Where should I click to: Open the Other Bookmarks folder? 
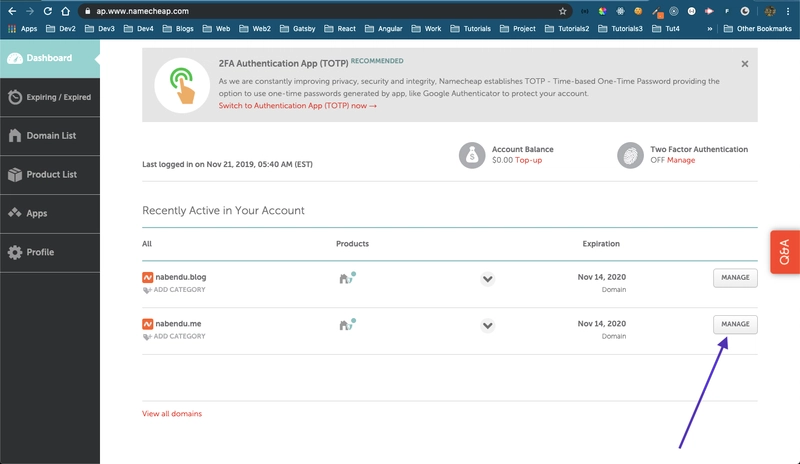758,29
